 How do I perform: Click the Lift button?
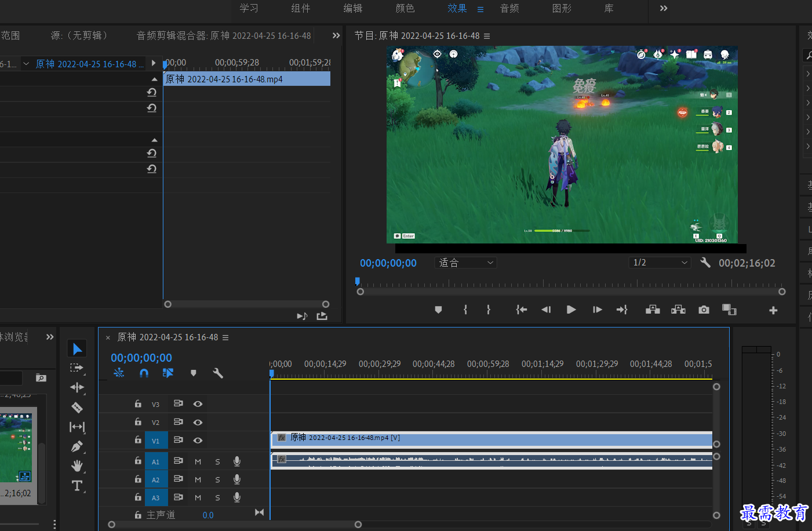[653, 310]
